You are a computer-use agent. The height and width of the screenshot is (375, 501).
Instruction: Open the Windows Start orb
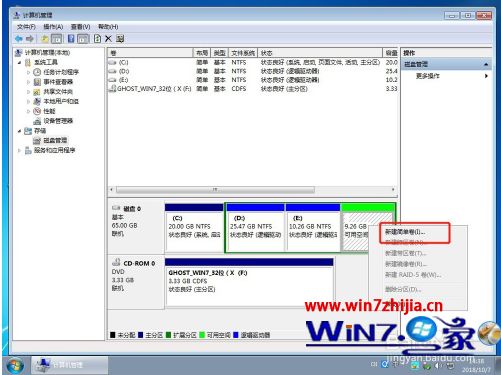click(x=15, y=365)
